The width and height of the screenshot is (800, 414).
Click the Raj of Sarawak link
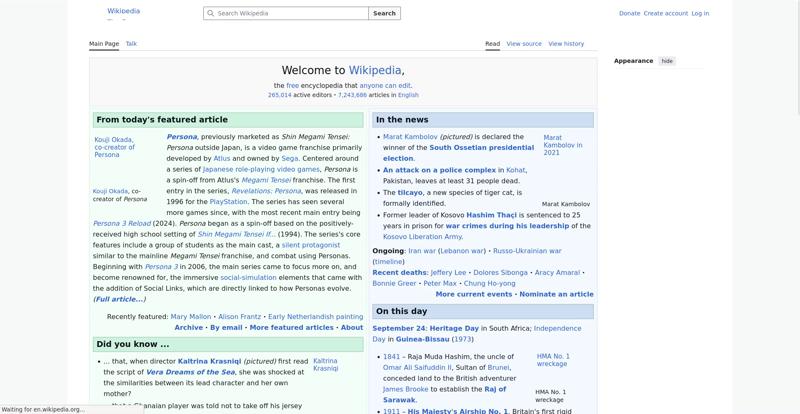pos(444,395)
